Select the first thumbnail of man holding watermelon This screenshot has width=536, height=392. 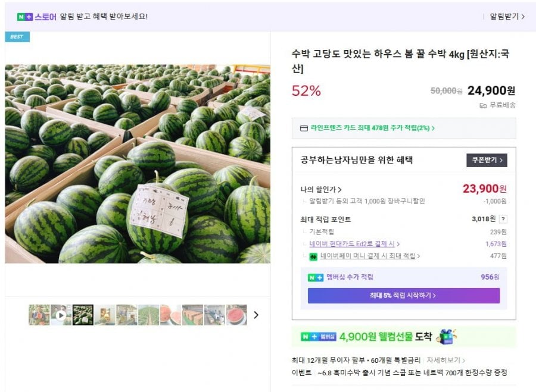(x=39, y=315)
